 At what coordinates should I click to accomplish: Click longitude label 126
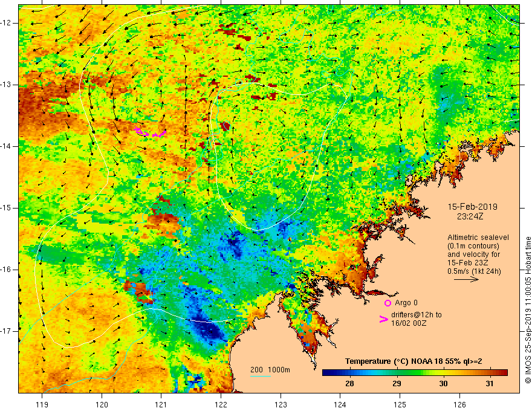pyautogui.click(x=459, y=404)
